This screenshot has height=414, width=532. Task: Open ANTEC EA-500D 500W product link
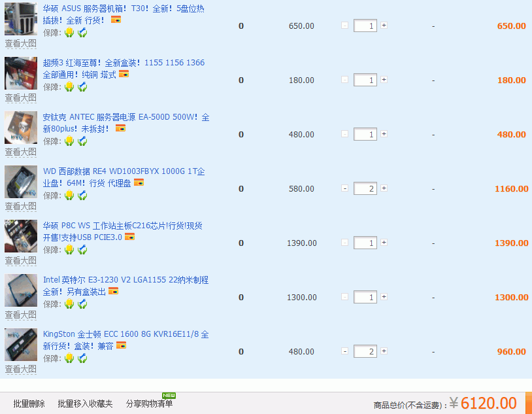tap(126, 122)
